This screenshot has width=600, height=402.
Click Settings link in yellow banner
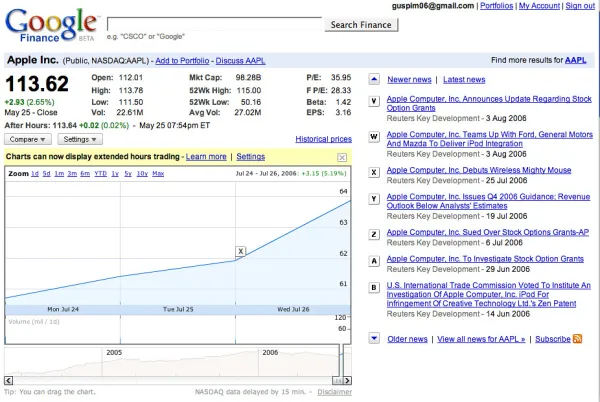[251, 157]
